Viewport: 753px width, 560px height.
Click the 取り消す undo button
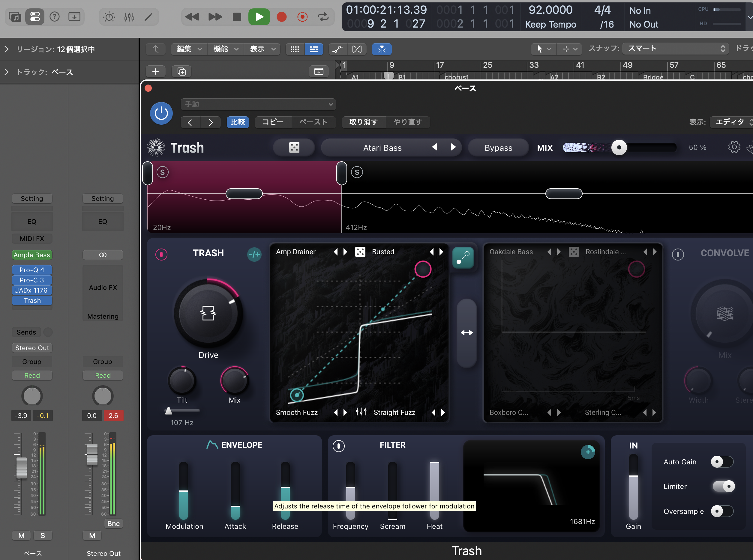tap(363, 122)
